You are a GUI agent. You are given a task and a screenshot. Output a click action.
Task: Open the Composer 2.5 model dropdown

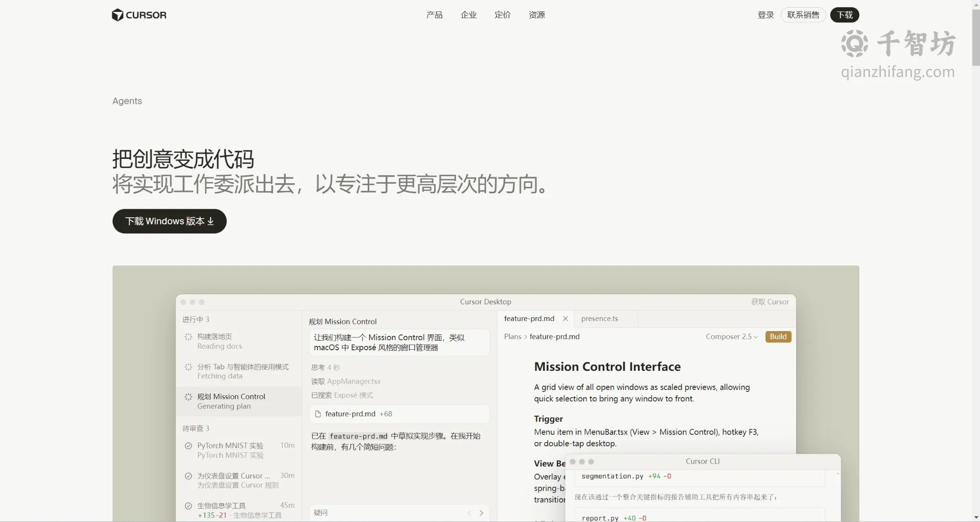[x=732, y=337]
